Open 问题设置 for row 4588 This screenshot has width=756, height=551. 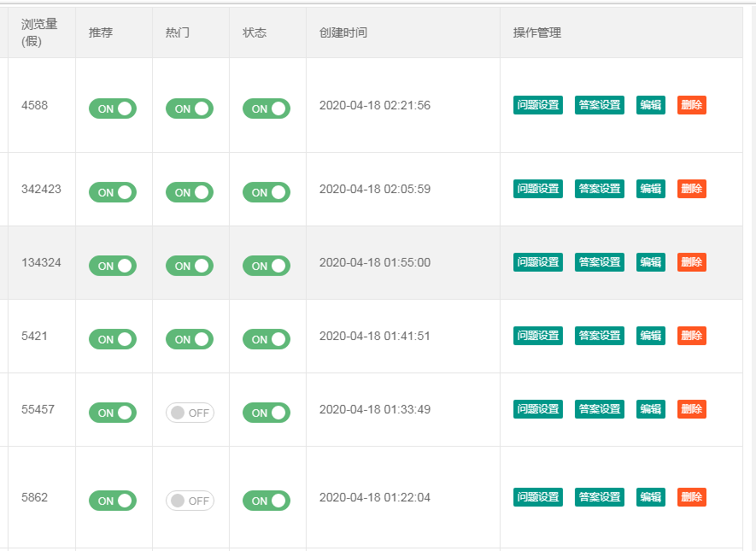point(538,105)
